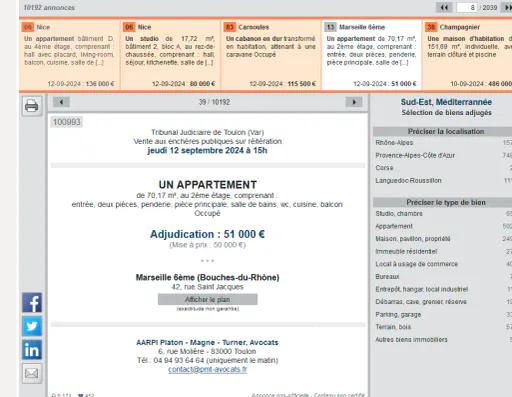Image resolution: width=512 pixels, height=397 pixels.
Task: Send the listing by email envelope icon
Action: (32, 373)
